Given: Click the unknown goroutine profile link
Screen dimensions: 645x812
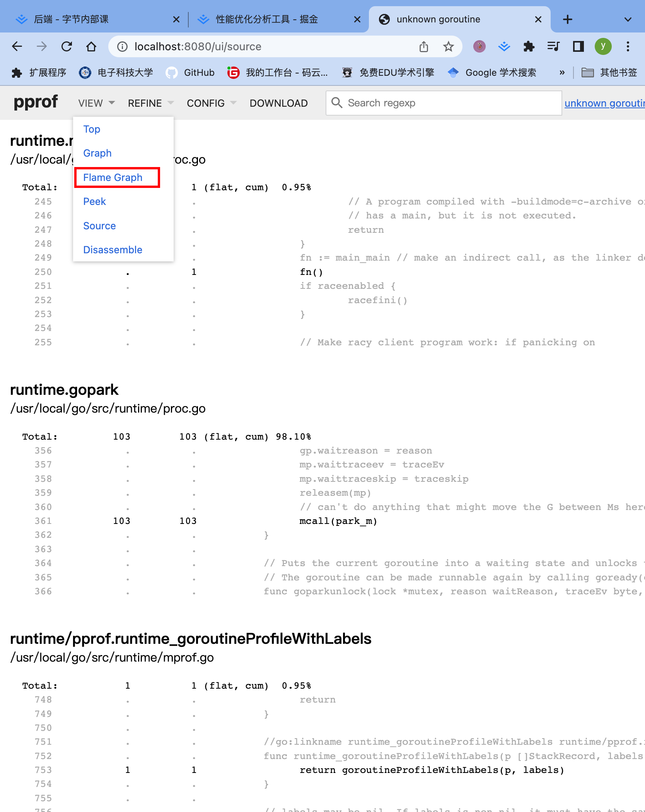Looking at the screenshot, I should [x=604, y=103].
